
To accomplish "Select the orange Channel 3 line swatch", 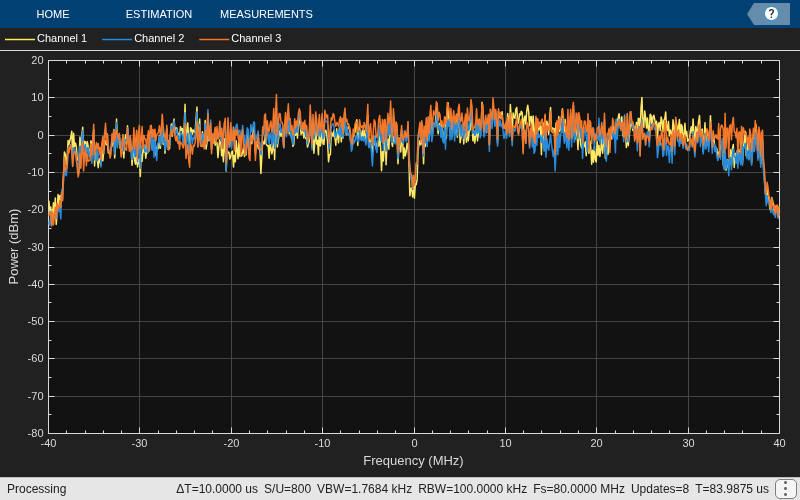I will pyautogui.click(x=214, y=39).
